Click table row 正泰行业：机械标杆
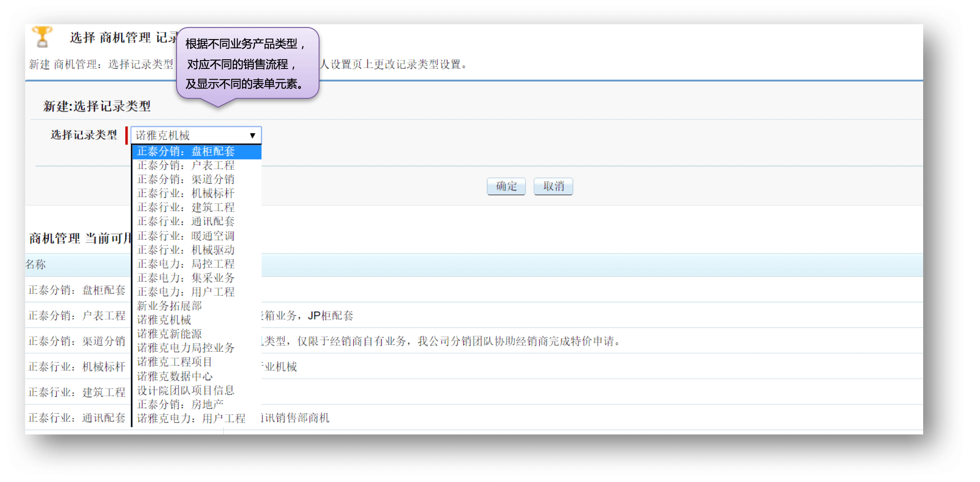This screenshot has width=980, height=482. click(474, 367)
